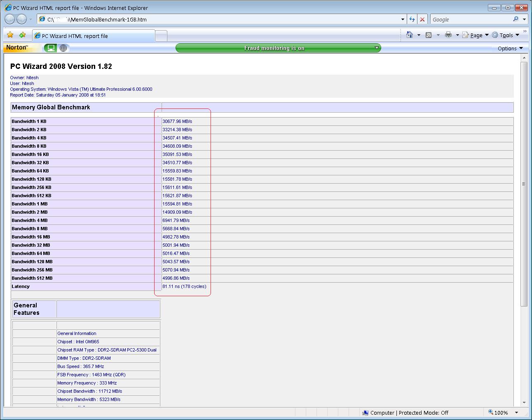Viewport: 532px width, 420px height.
Task: Click the DIMM Type : DDR2-SDRAM row
Action: click(x=84, y=358)
